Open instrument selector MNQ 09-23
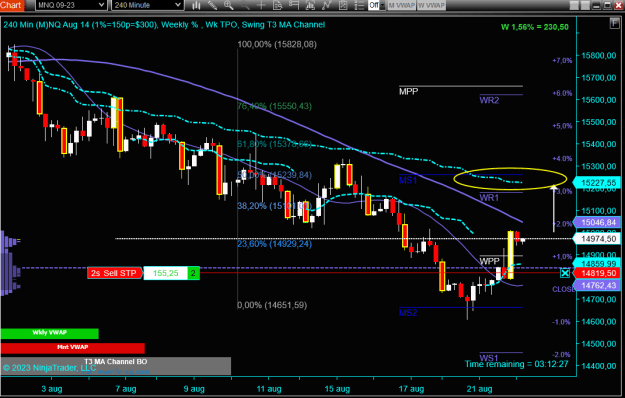This screenshot has height=398, width=625. click(x=71, y=5)
